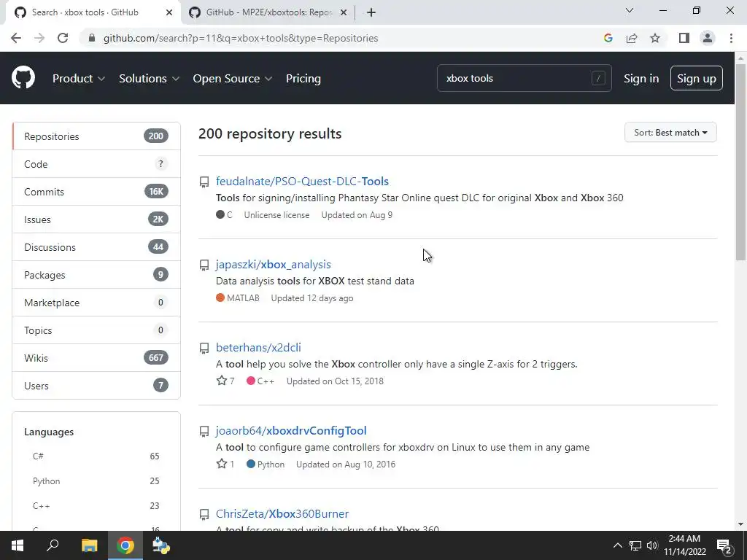The width and height of the screenshot is (747, 560).
Task: Click the volume speaker tray icon
Action: 652,545
